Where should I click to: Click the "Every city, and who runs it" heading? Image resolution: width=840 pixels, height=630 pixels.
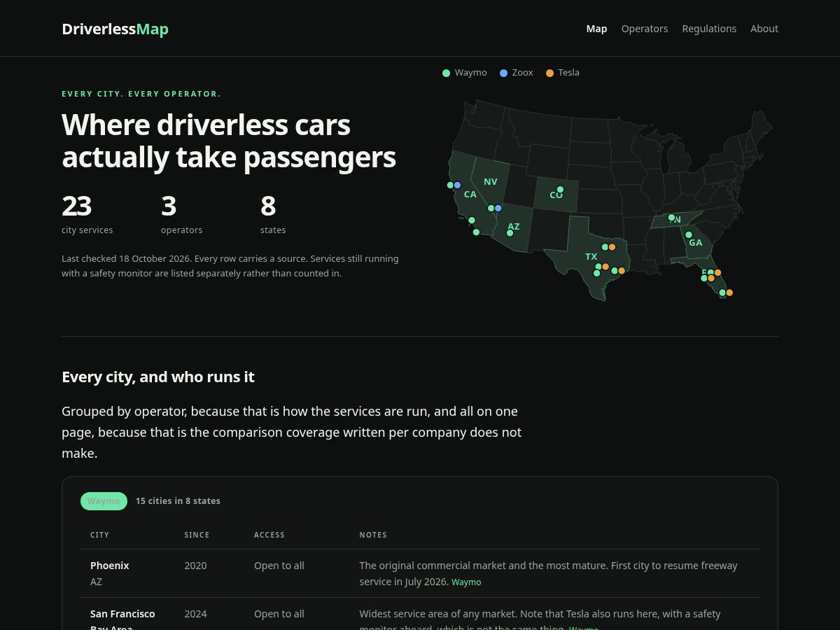pos(158,377)
